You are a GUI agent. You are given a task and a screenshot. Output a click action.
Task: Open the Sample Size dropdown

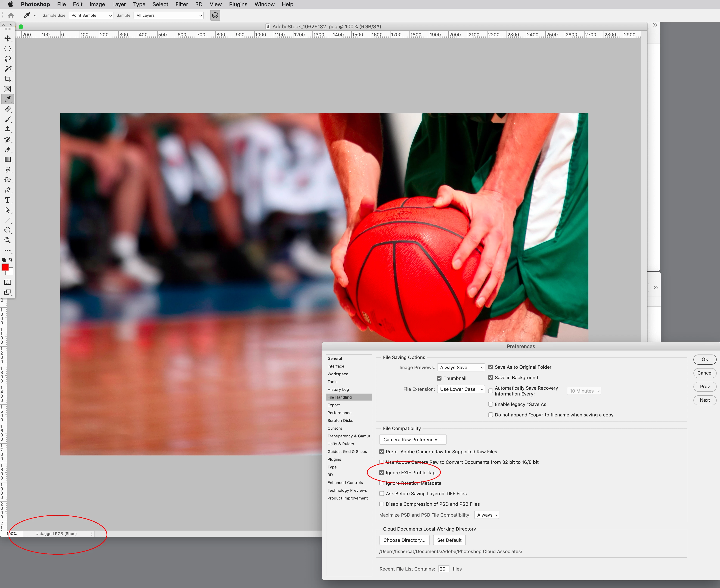91,15
